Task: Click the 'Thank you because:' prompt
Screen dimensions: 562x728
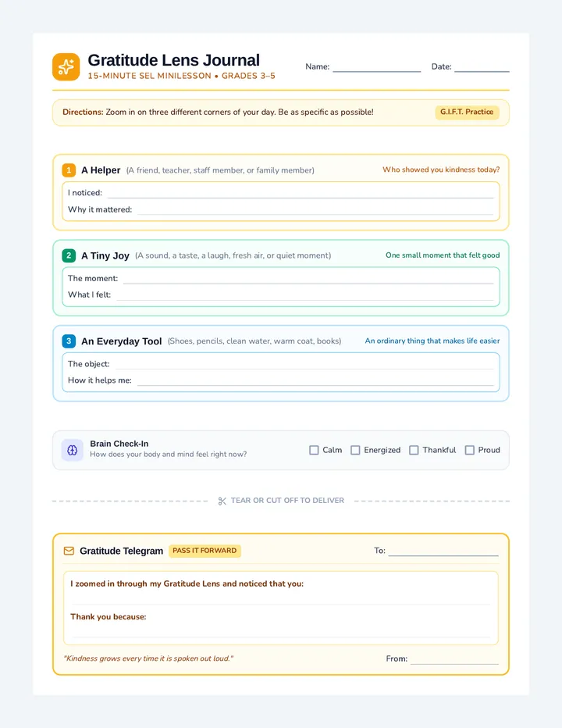Action: [108, 616]
